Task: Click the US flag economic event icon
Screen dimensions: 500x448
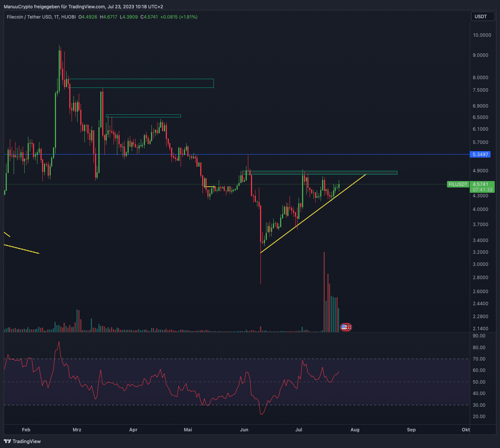Action: (x=344, y=327)
